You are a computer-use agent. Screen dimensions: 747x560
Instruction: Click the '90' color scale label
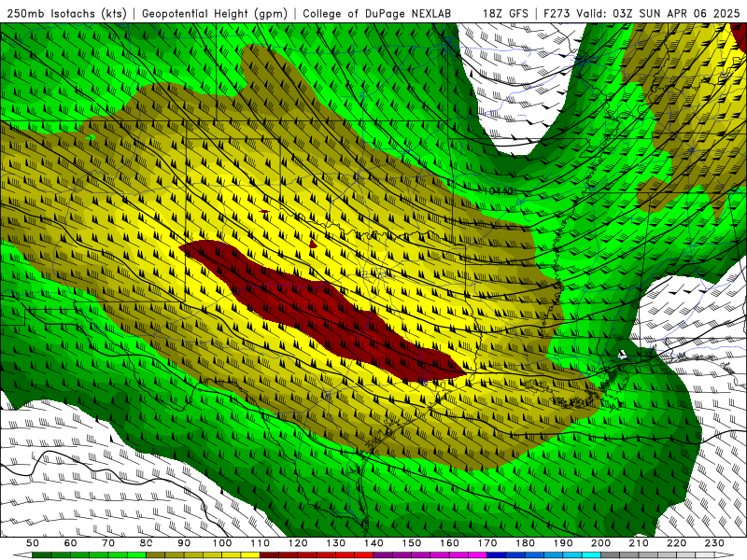tap(184, 543)
